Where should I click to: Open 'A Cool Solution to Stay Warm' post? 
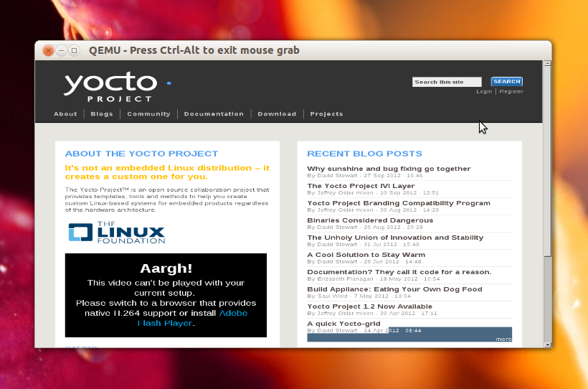(366, 255)
